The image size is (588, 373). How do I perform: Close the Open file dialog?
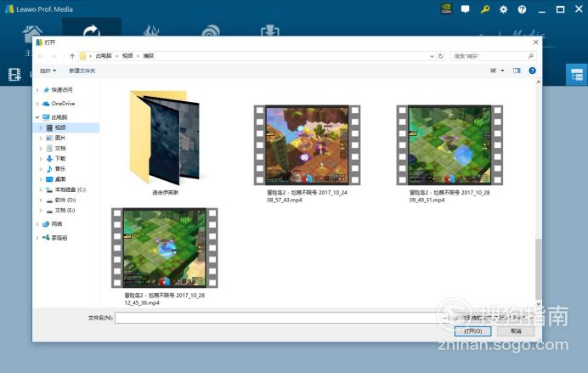(x=535, y=42)
